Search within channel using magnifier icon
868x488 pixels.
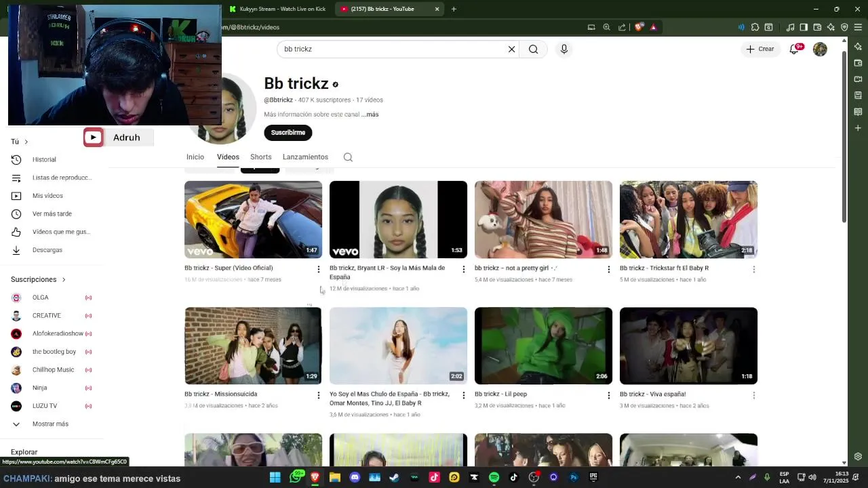[348, 157]
